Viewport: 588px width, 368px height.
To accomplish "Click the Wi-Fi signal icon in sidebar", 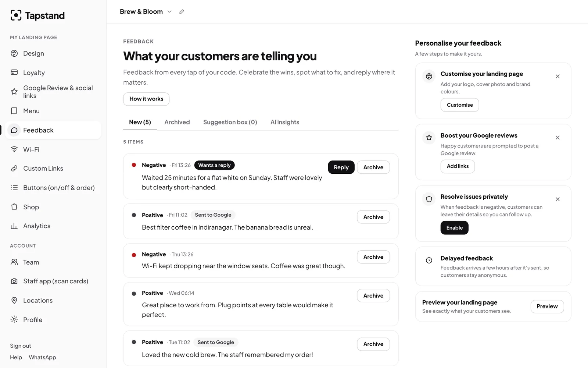I will click(x=14, y=149).
